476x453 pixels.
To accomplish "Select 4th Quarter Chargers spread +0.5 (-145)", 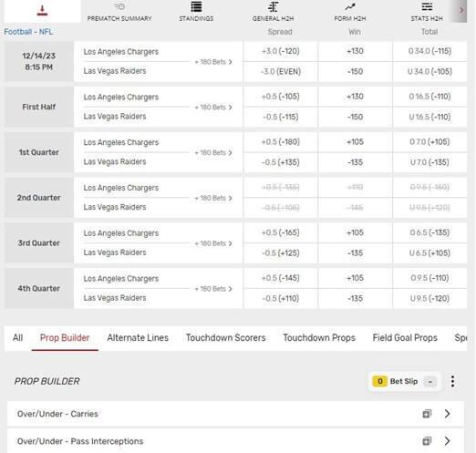I will [281, 278].
